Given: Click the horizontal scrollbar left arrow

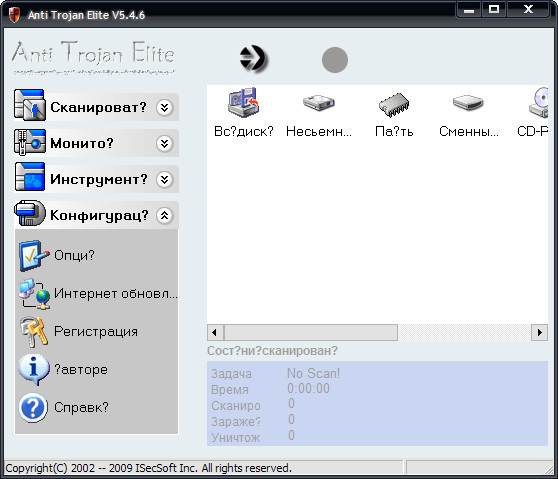Looking at the screenshot, I should pos(215,332).
